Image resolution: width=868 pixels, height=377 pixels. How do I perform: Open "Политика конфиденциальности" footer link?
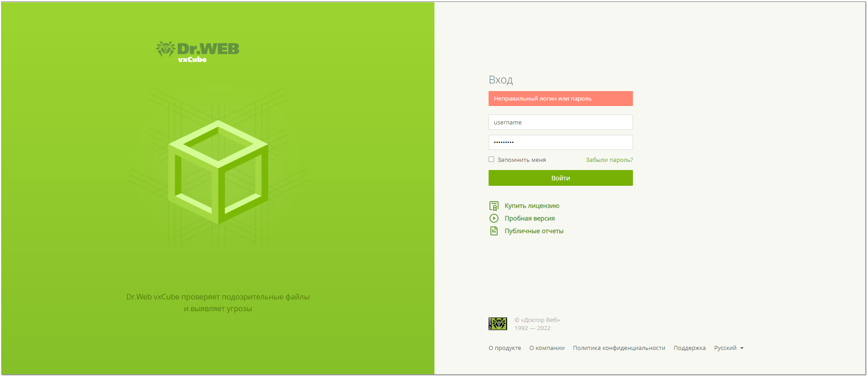coord(619,348)
